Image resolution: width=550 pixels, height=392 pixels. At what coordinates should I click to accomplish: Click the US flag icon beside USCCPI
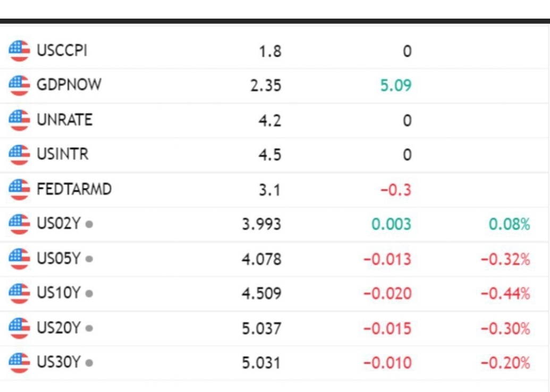tap(19, 51)
